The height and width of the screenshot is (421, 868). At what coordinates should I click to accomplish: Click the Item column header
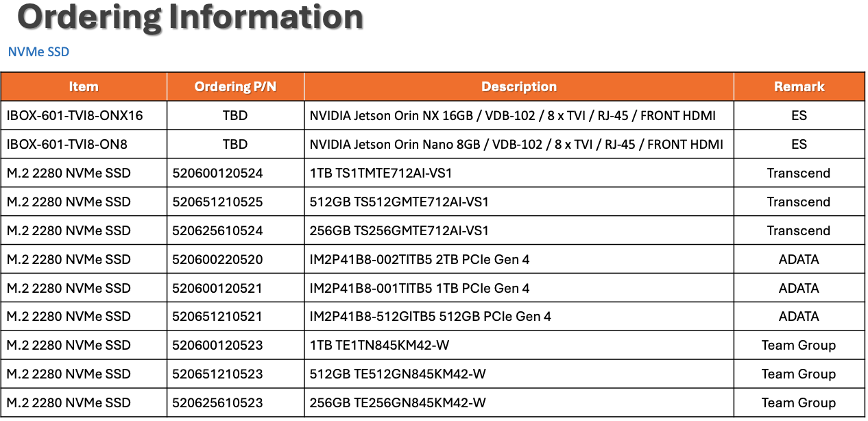point(84,86)
